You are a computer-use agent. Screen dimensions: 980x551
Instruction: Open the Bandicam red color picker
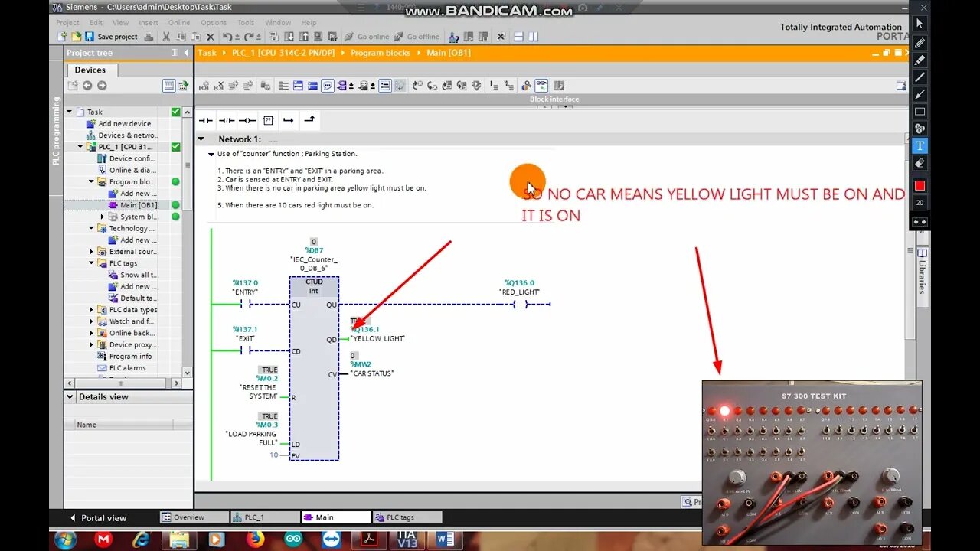click(x=920, y=185)
